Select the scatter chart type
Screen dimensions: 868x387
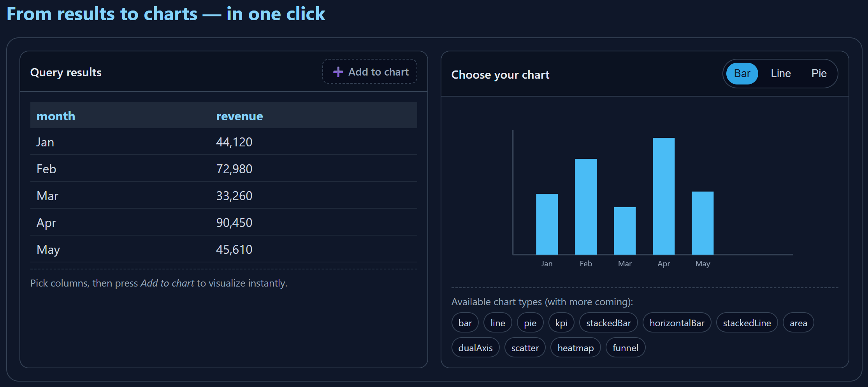525,347
